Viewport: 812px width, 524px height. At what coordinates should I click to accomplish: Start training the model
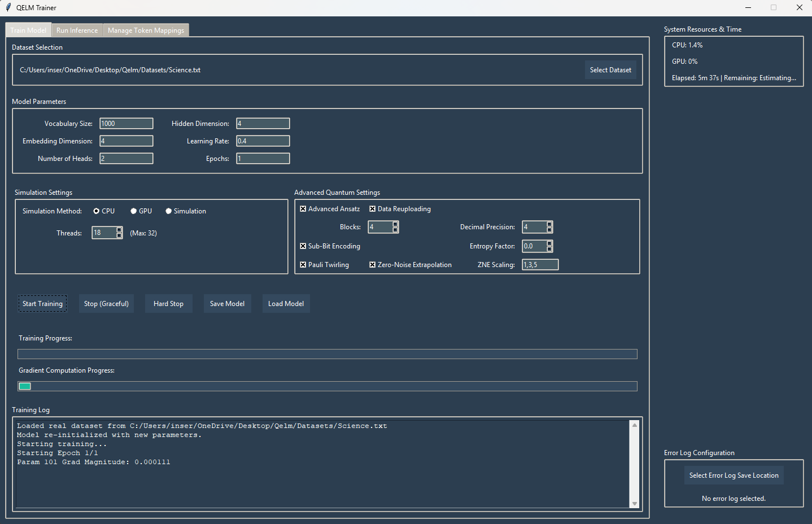42,303
